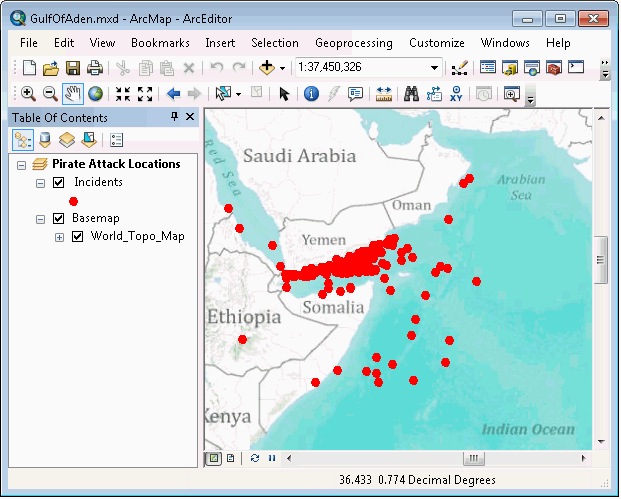Click Fixed Zoom Out arrows
The width and height of the screenshot is (621, 499).
(x=145, y=94)
